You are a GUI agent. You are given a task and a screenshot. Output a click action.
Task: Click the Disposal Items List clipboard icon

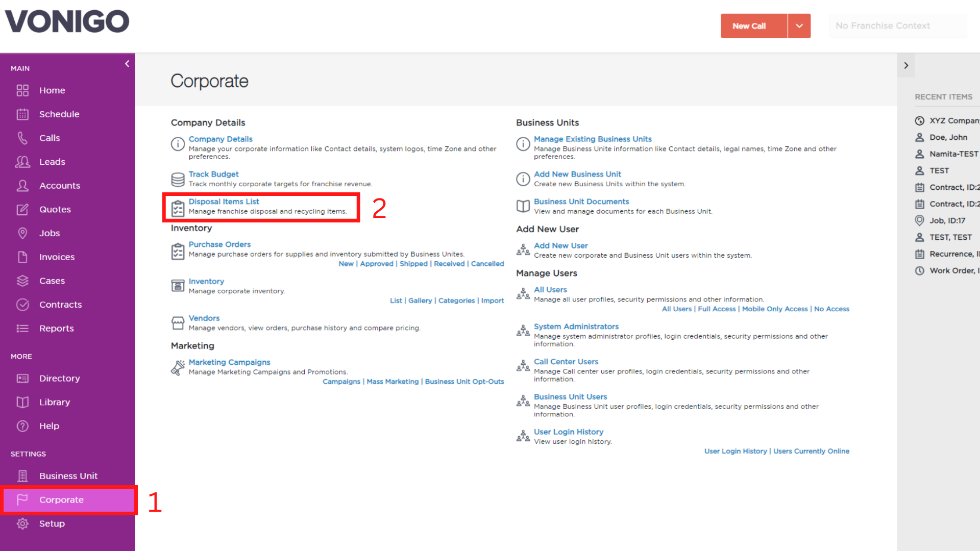click(x=178, y=209)
